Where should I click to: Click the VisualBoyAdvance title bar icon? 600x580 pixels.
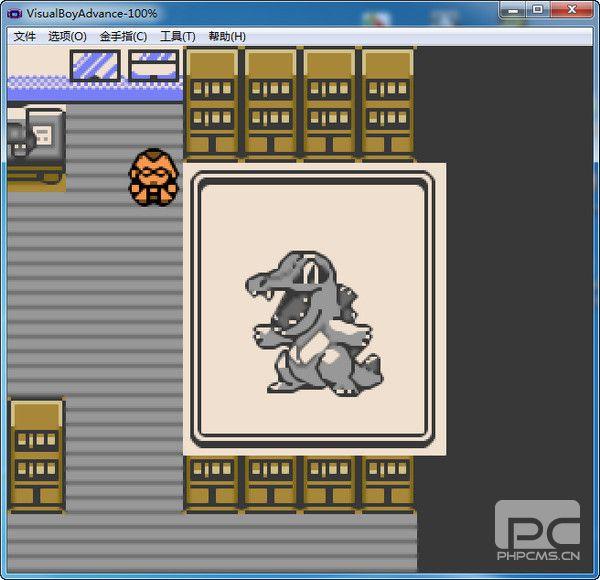[x=15, y=14]
